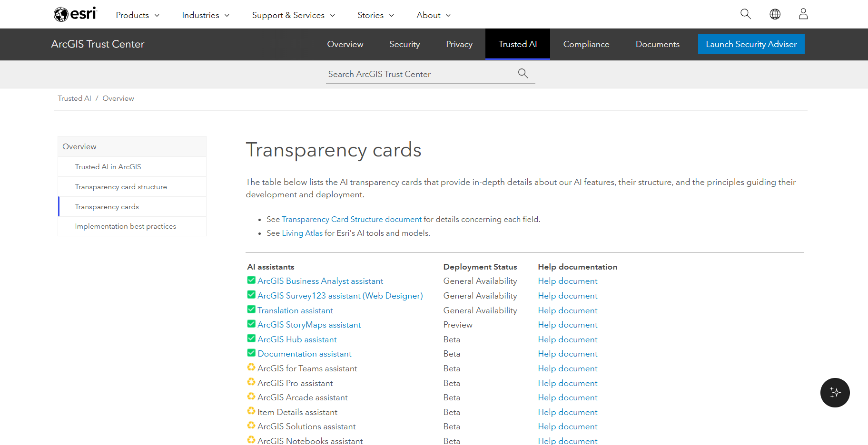Click the Preview status for StoryMaps

(x=458, y=325)
